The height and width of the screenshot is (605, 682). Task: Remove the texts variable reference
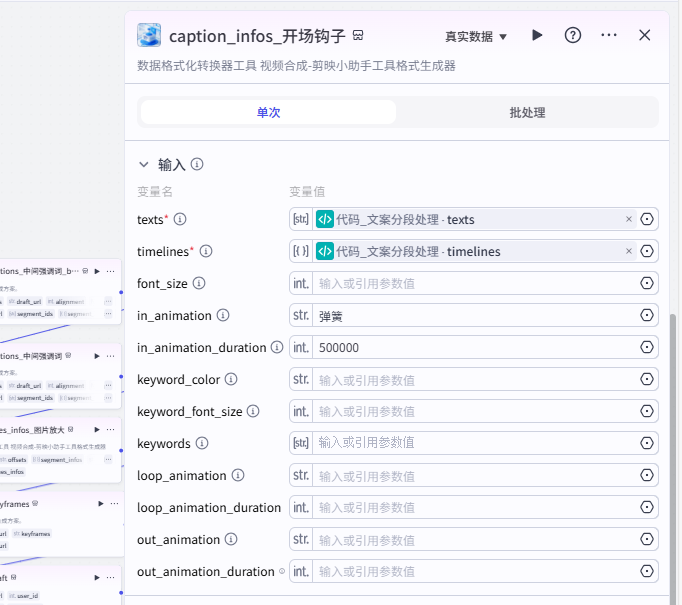pyautogui.click(x=629, y=220)
